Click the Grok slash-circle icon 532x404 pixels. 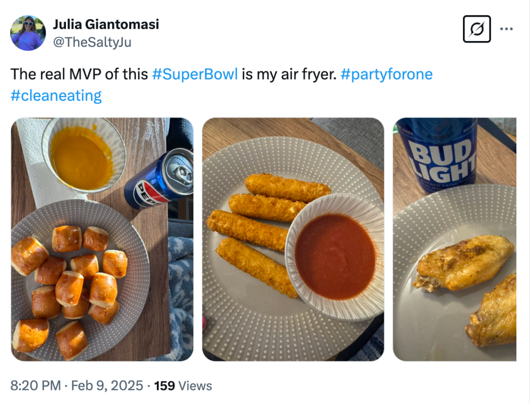pos(476,29)
